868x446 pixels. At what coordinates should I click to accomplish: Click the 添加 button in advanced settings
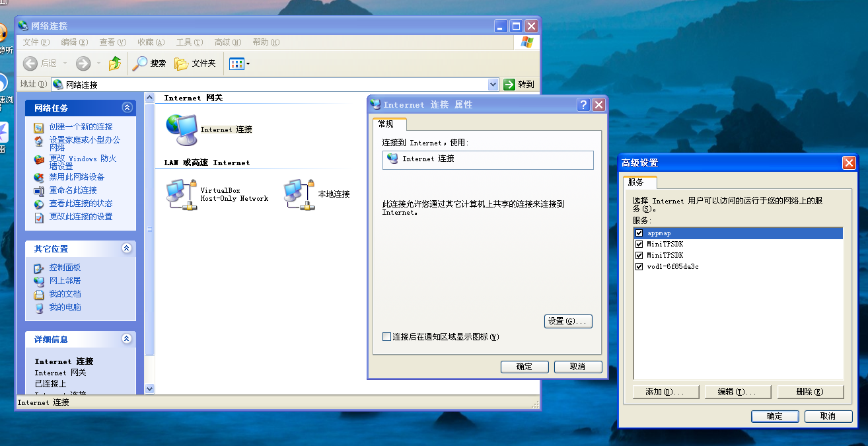tap(666, 392)
